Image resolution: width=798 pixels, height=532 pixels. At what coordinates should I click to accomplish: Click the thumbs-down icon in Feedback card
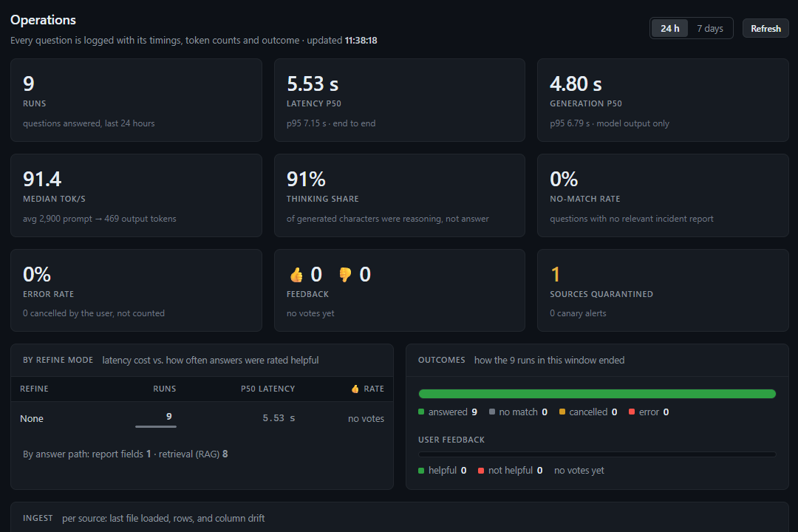pyautogui.click(x=345, y=275)
